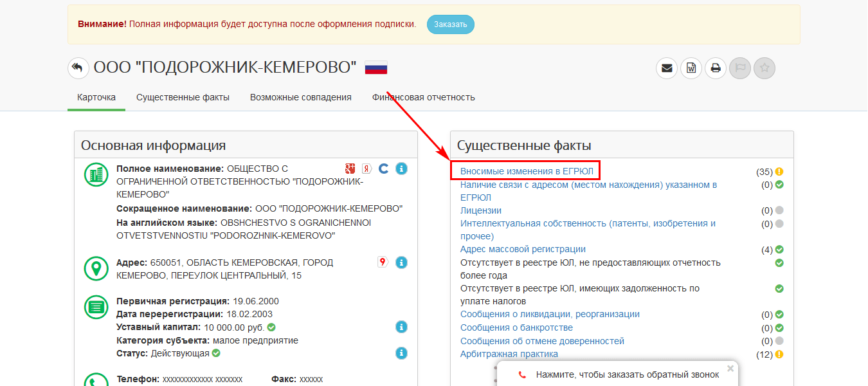The width and height of the screenshot is (868, 386).
Task: Switch to Существенные факты tab
Action: pyautogui.click(x=183, y=98)
